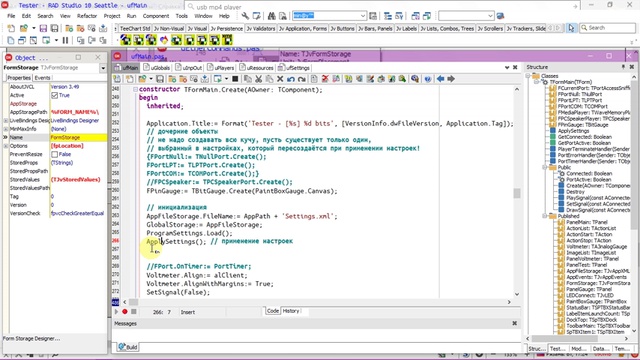
Task: Click Undo icon in editor toolbar
Action: (x=291, y=79)
